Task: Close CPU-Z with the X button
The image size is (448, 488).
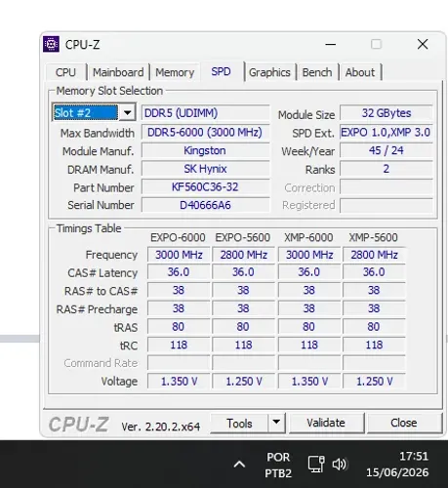Action: (423, 44)
